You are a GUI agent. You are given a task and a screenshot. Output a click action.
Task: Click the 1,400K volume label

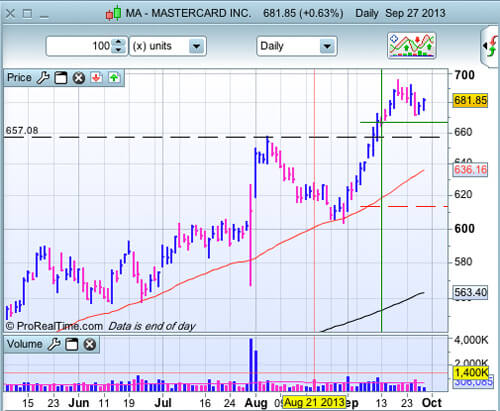[471, 372]
